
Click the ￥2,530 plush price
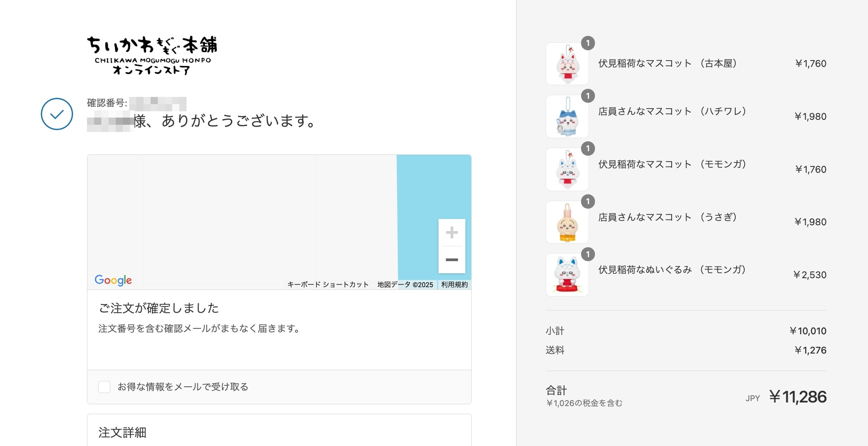pyautogui.click(x=810, y=275)
